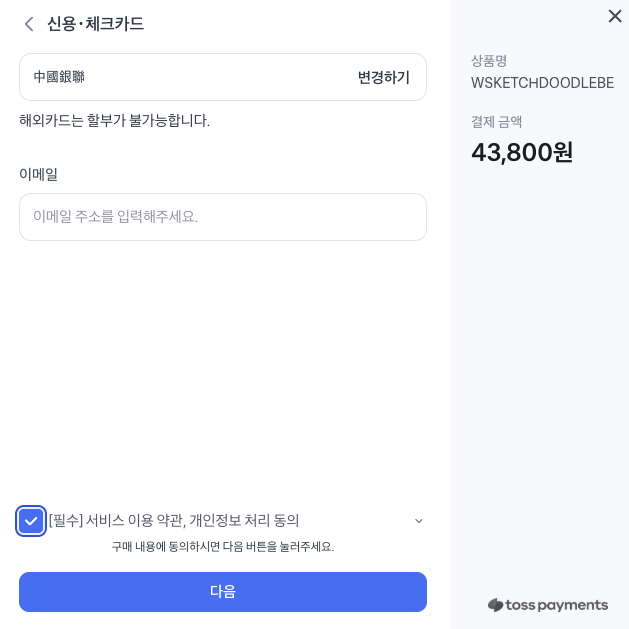Click the 이메일 field label
This screenshot has height=629, width=629.
pos(39,174)
